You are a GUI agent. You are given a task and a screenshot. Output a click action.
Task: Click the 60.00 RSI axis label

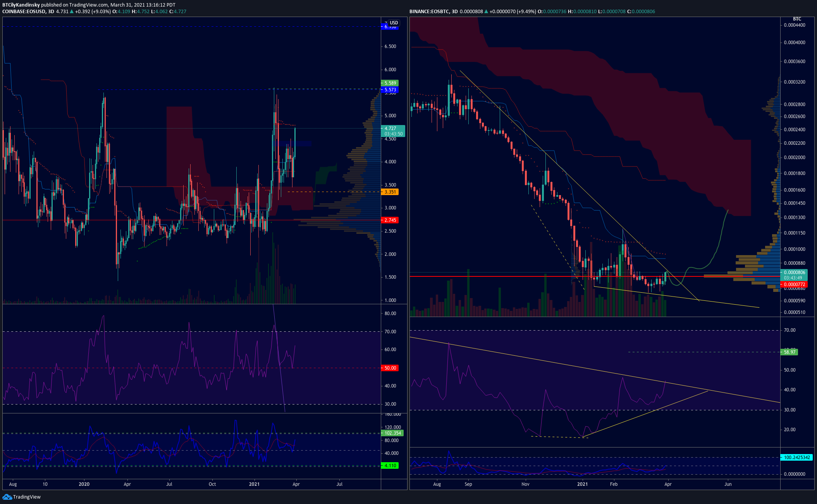click(390, 350)
